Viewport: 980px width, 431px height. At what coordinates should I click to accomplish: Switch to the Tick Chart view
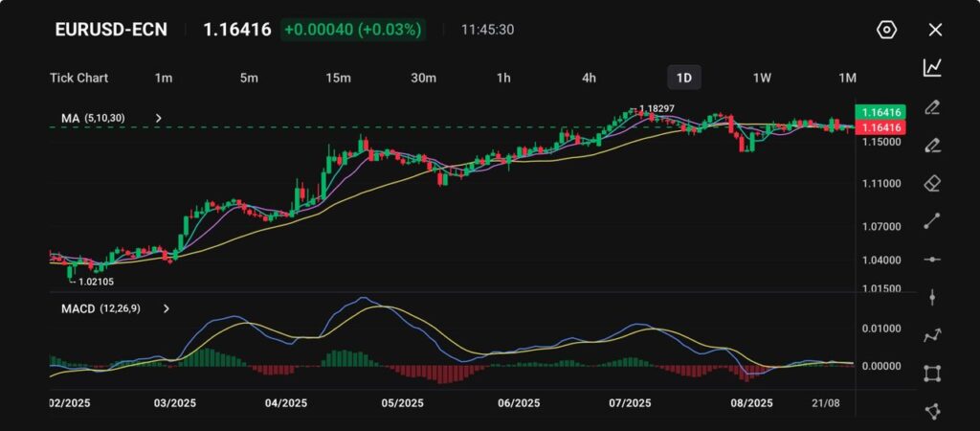tap(78, 78)
